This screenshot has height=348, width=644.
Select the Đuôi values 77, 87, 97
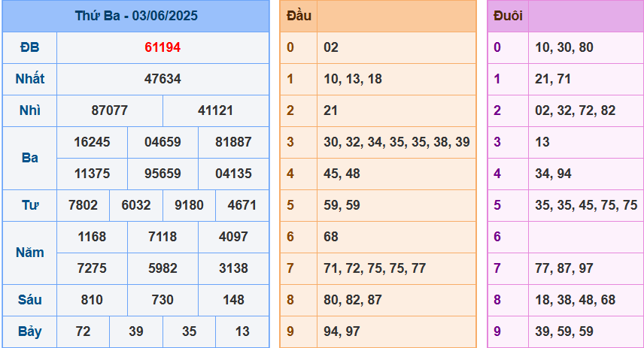pyautogui.click(x=564, y=268)
